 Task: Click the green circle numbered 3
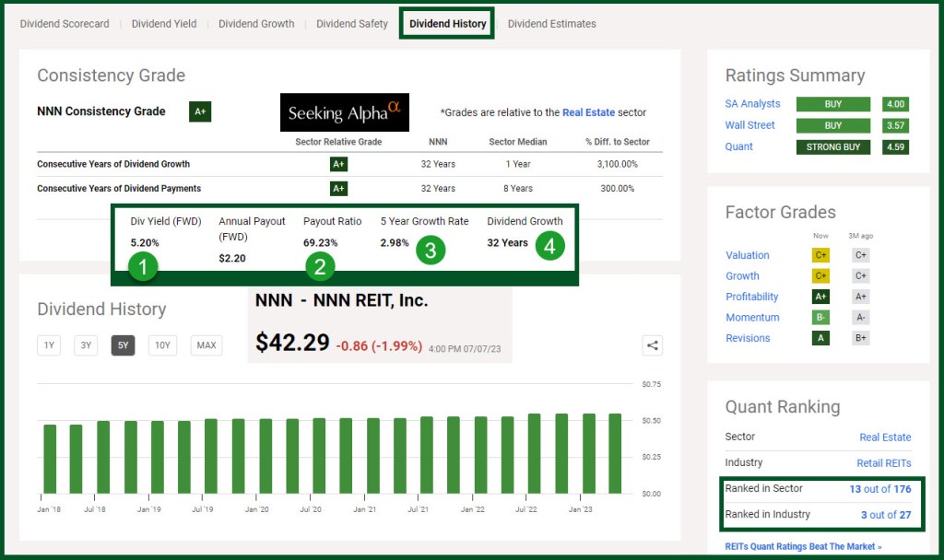point(431,250)
